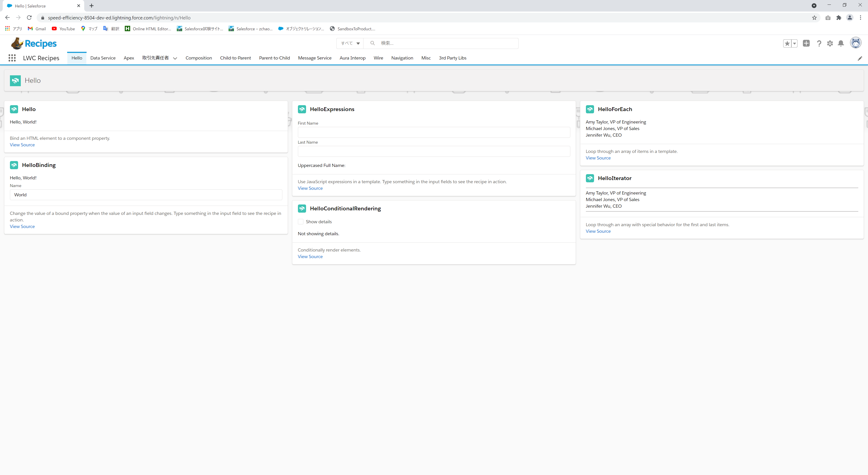Click the HelloIterator card icon

pos(590,178)
